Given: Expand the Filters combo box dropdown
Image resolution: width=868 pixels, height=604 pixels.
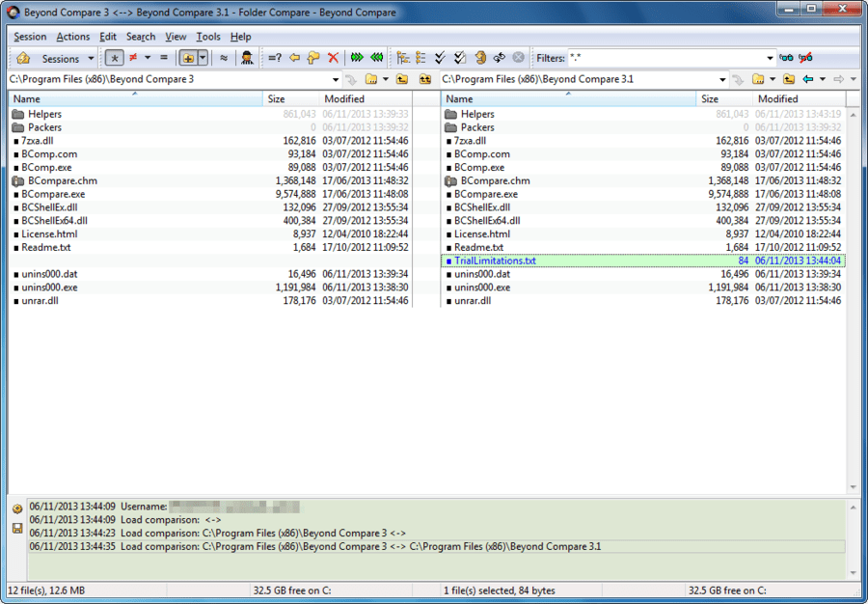Looking at the screenshot, I should 770,59.
